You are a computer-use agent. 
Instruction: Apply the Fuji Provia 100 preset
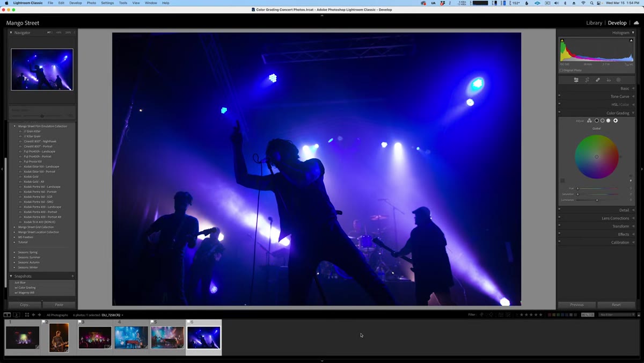coord(33,162)
